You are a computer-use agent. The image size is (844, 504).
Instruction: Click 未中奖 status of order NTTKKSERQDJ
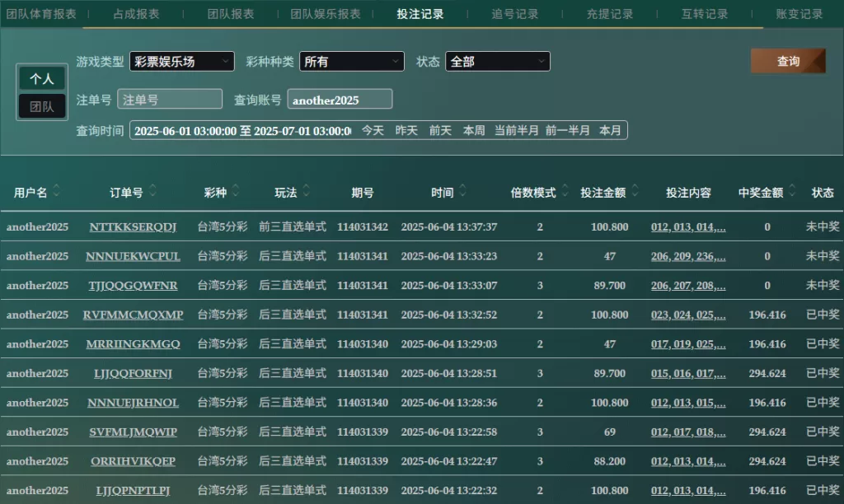823,227
